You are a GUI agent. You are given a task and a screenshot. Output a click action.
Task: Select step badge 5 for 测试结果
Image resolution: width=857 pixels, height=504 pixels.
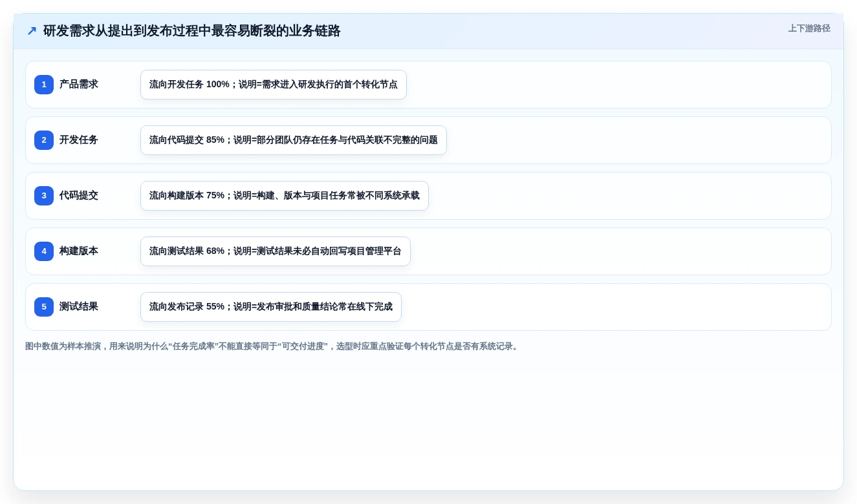tap(44, 307)
